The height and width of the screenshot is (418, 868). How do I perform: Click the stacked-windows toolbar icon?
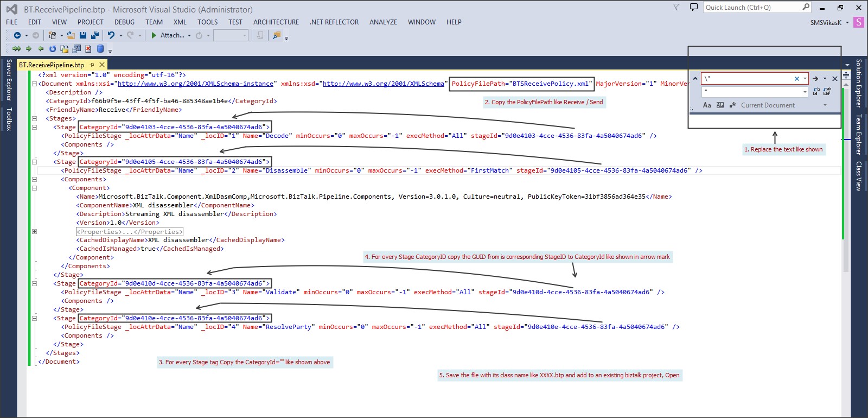(76, 49)
